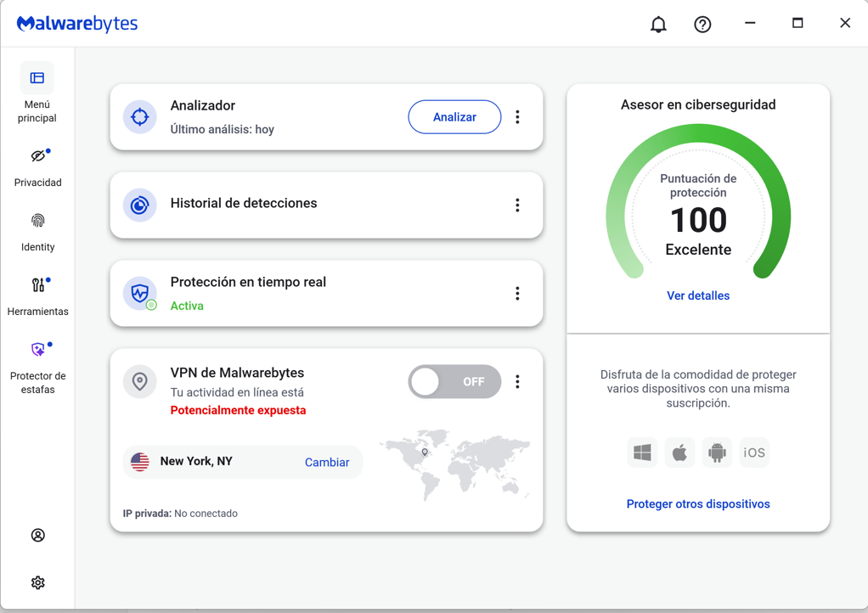Open Protector de estafas section
Image resolution: width=868 pixels, height=613 pixels.
click(37, 366)
